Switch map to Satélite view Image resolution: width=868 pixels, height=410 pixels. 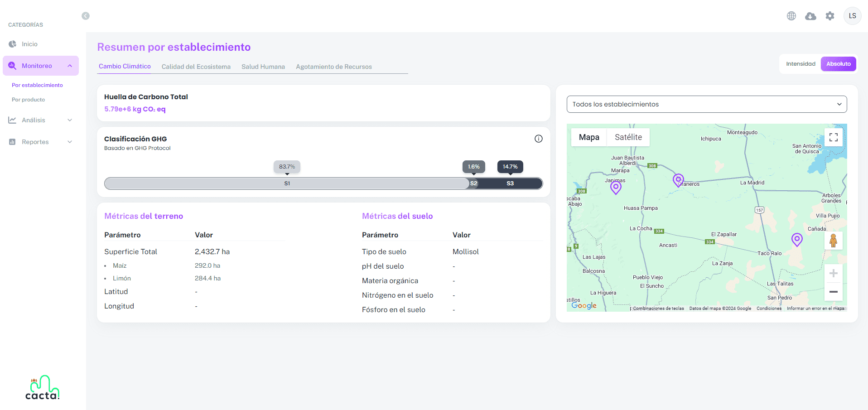pyautogui.click(x=628, y=137)
